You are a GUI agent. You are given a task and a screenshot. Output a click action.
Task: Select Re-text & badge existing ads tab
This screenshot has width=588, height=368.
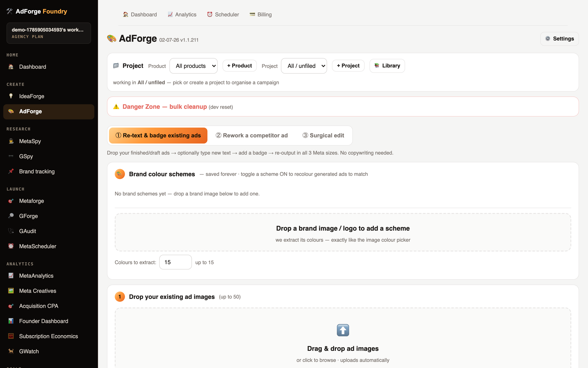coord(158,135)
